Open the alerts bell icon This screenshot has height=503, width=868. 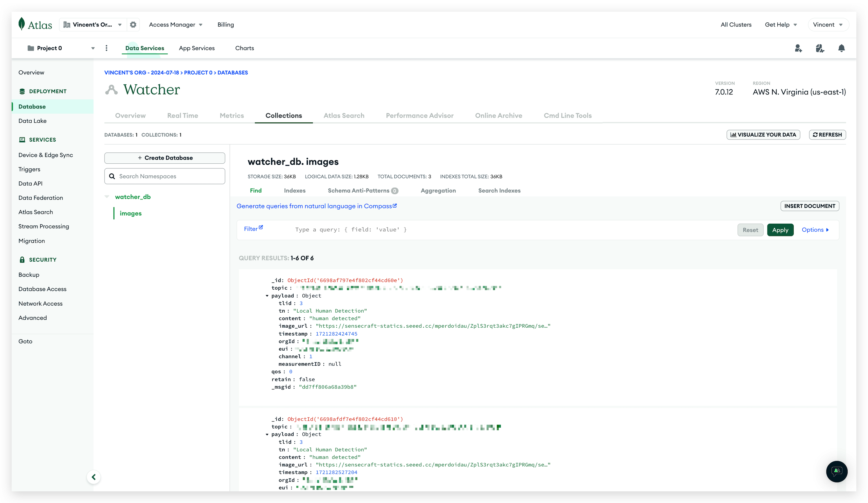pos(841,48)
